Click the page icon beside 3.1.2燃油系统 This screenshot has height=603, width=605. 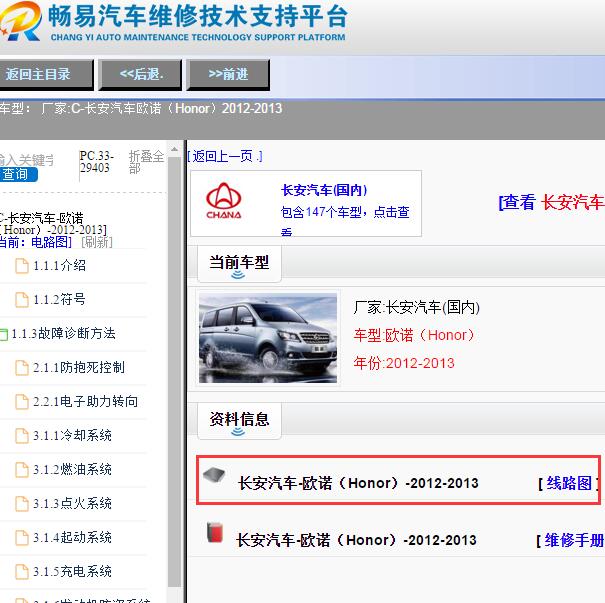[x=22, y=469]
